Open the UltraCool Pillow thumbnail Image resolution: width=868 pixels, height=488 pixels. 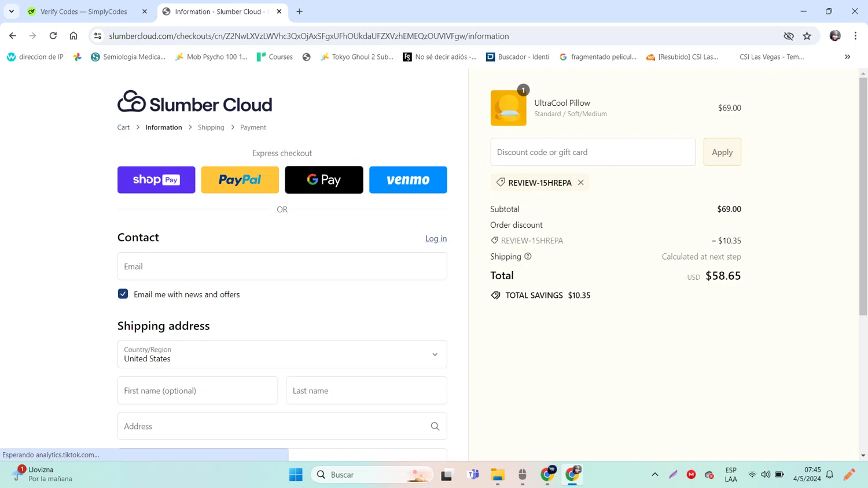(509, 108)
